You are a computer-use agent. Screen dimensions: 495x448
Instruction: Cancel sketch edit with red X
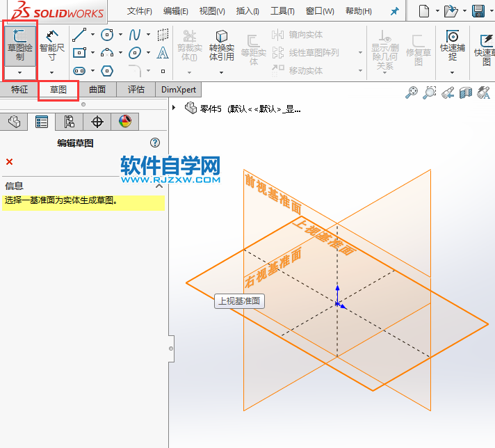(x=9, y=162)
